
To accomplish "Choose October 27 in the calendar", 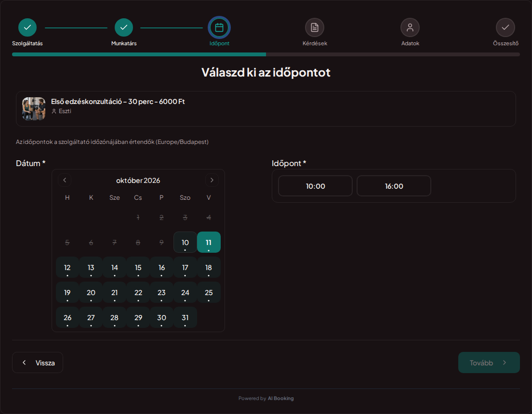I will (91, 317).
